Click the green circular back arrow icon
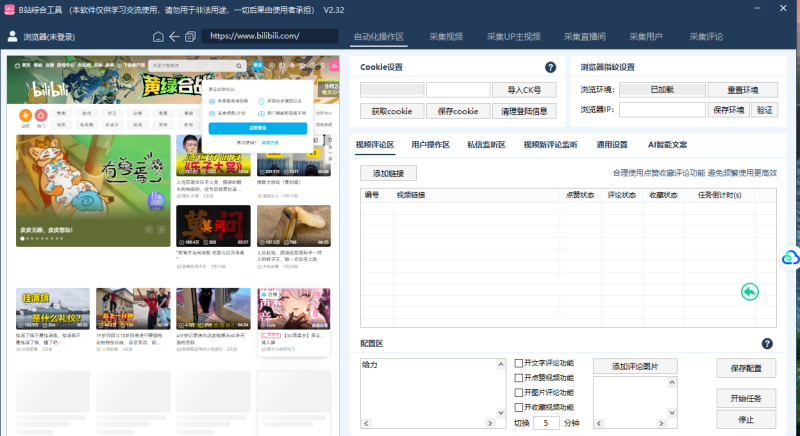Screen dimensions: 800x436 click(749, 292)
